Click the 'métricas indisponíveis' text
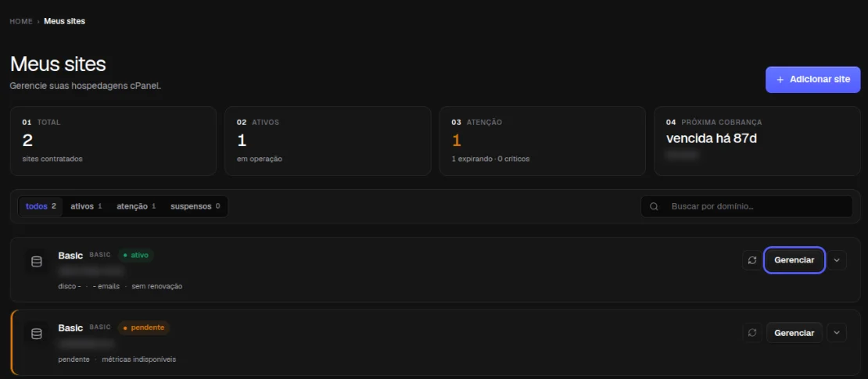The height and width of the screenshot is (379, 868). pyautogui.click(x=138, y=359)
